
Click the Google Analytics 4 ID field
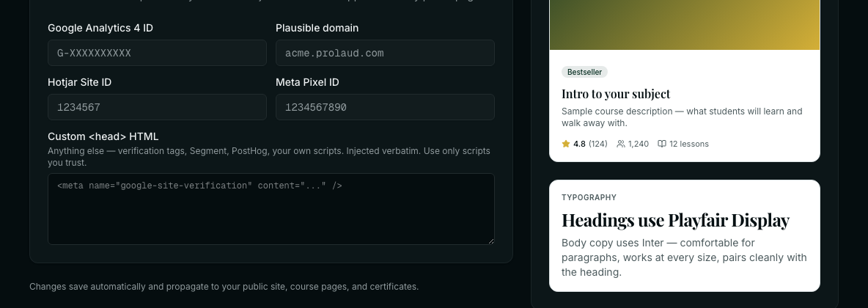tap(157, 53)
